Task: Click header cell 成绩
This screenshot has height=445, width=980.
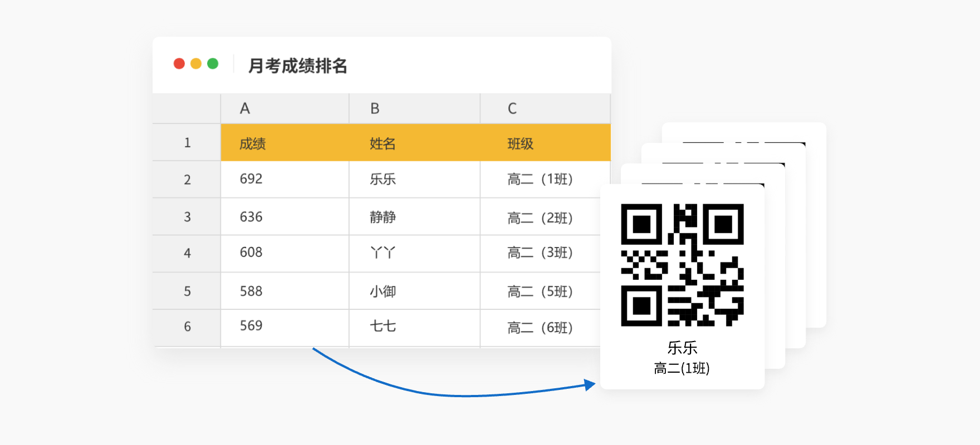Action: (x=285, y=143)
